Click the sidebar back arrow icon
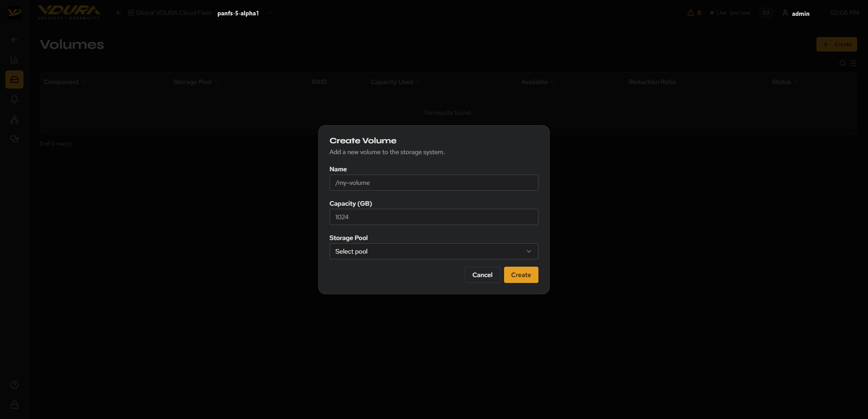The height and width of the screenshot is (419, 868). 14,40
